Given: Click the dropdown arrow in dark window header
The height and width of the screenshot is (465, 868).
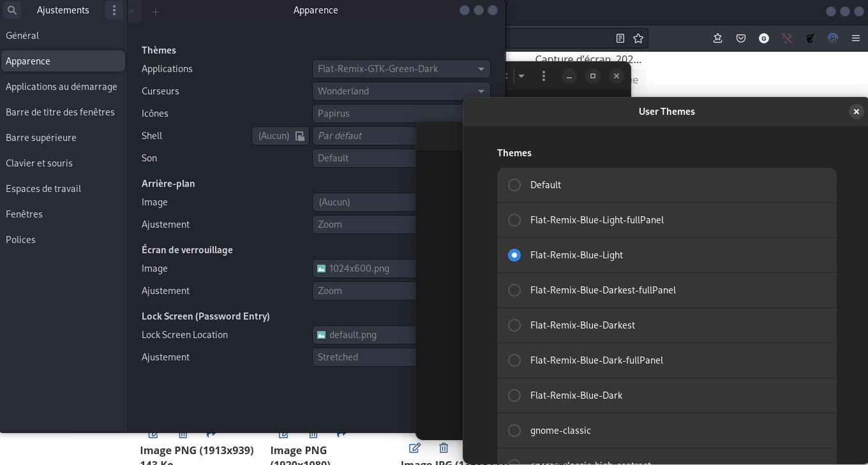Looking at the screenshot, I should 521,76.
